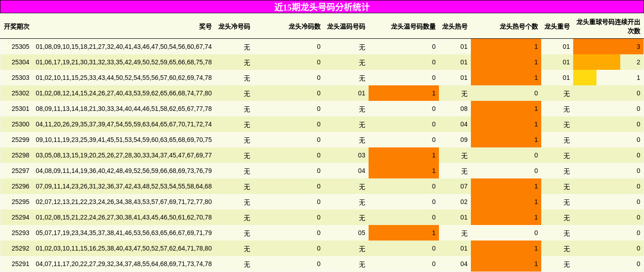Click the 温码号码 value 05 in row 25293
This screenshot has height=272, width=644.
[x=361, y=233]
